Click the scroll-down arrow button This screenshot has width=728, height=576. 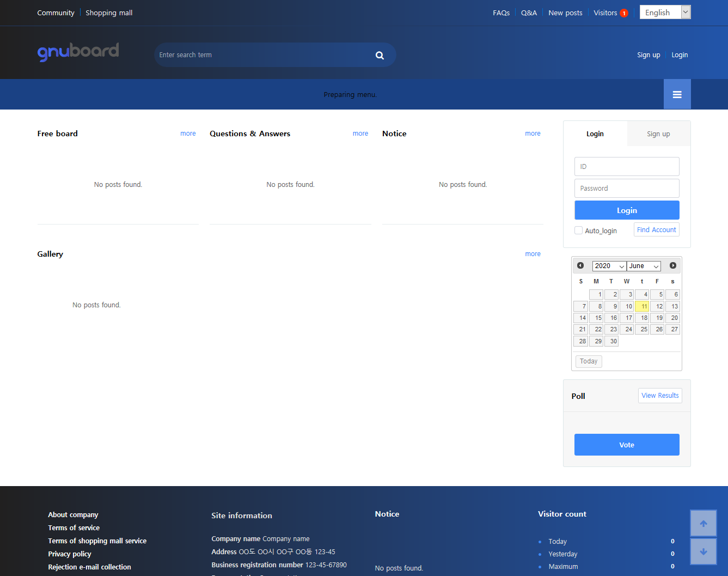[x=703, y=551]
